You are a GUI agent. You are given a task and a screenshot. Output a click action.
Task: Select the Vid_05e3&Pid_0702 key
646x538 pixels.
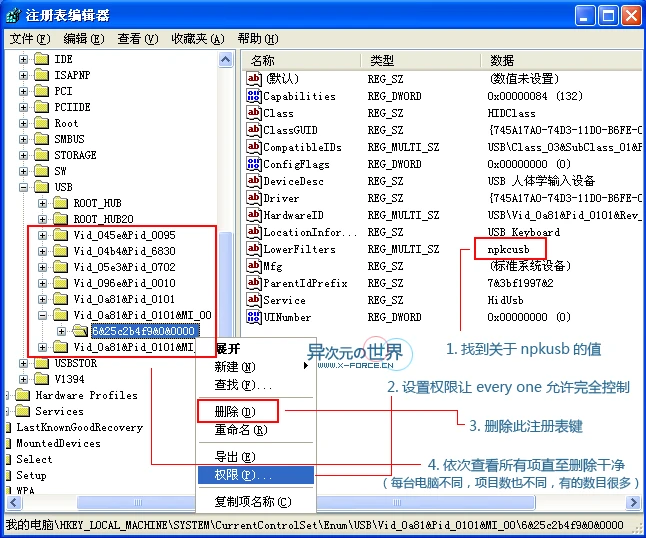[124, 267]
